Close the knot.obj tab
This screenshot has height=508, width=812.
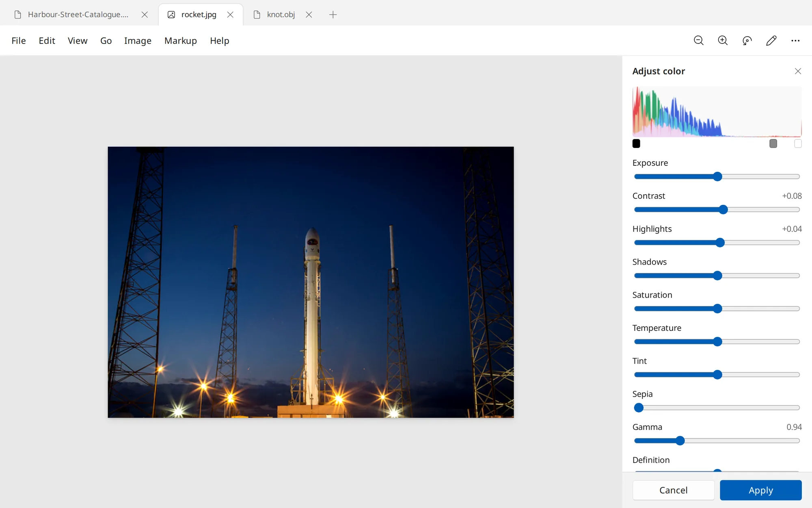pos(309,15)
